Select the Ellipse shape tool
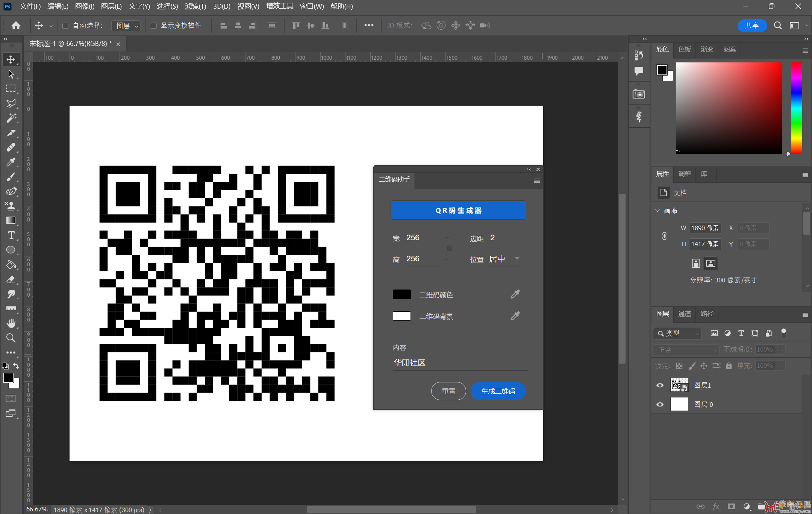 (11, 250)
